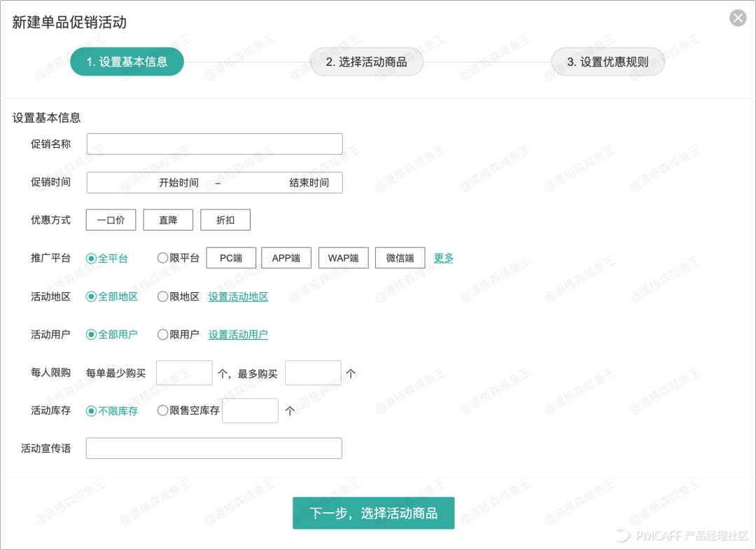The height and width of the screenshot is (550, 756).
Task: Go to step 2. 选择活动商品
Action: pos(366,62)
